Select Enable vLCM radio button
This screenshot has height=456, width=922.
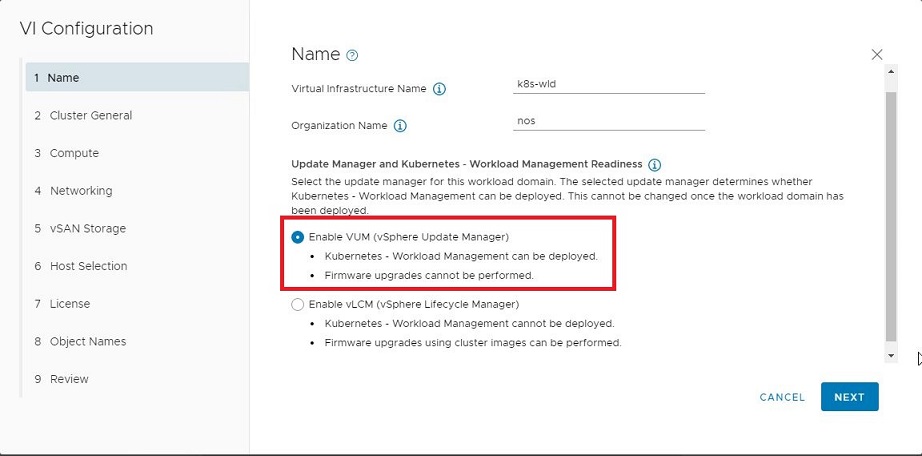point(298,305)
